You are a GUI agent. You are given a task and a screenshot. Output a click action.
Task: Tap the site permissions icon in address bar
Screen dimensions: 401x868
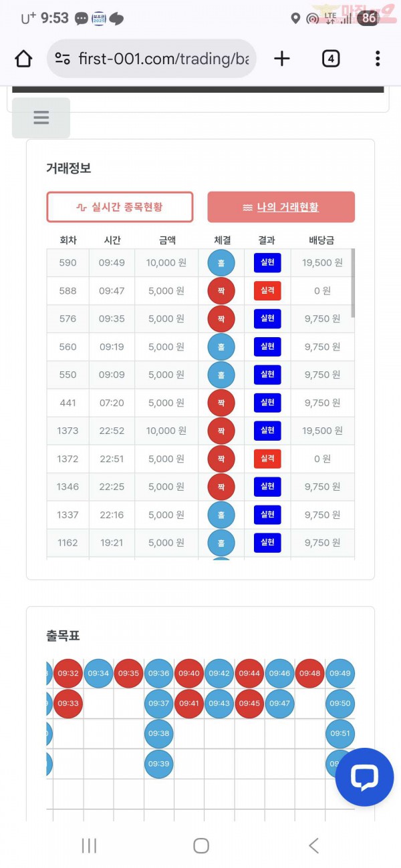point(61,58)
